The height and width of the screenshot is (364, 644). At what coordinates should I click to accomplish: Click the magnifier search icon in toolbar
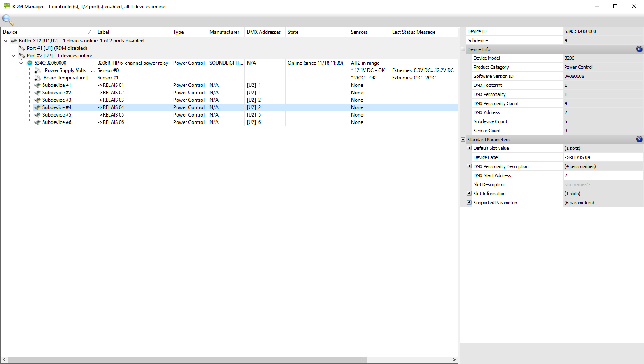(x=8, y=20)
